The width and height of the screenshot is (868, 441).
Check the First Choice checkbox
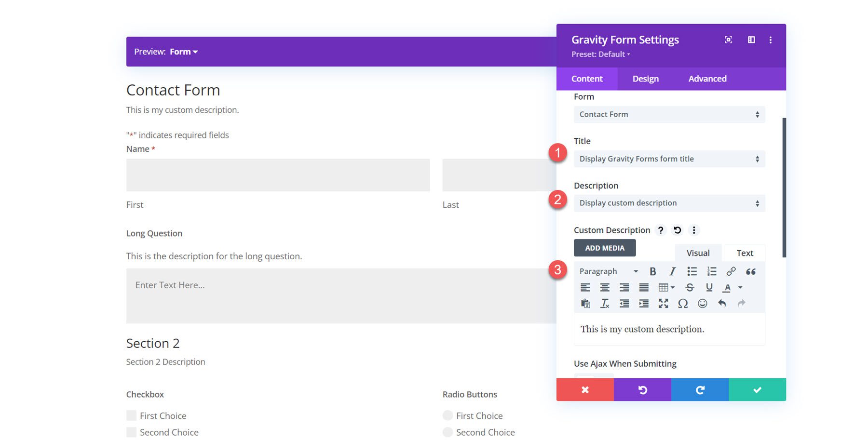(x=131, y=415)
